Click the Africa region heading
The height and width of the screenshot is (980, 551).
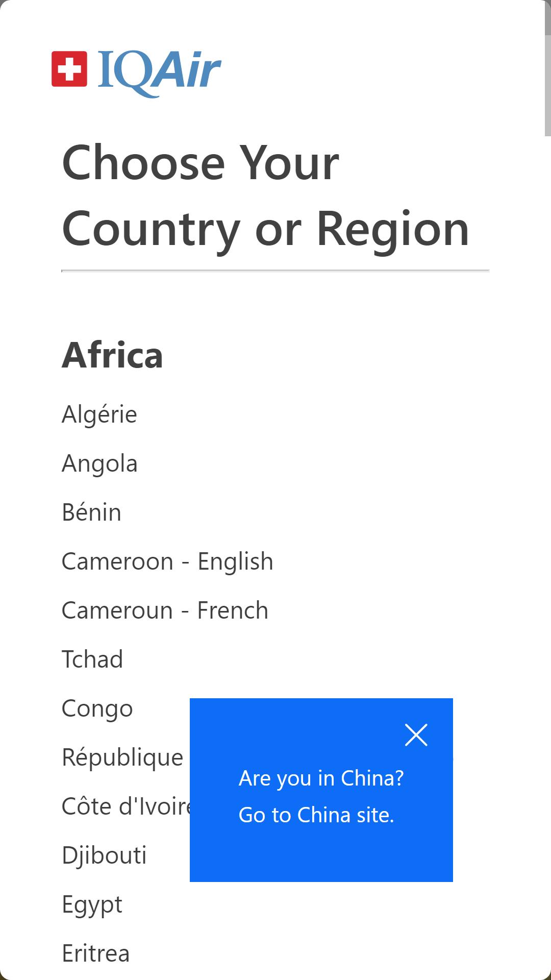(112, 355)
